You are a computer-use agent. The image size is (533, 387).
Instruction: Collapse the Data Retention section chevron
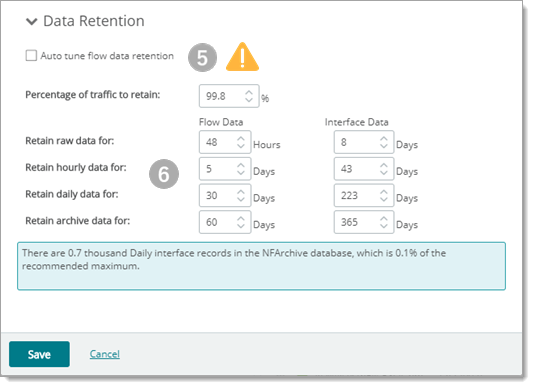point(32,21)
